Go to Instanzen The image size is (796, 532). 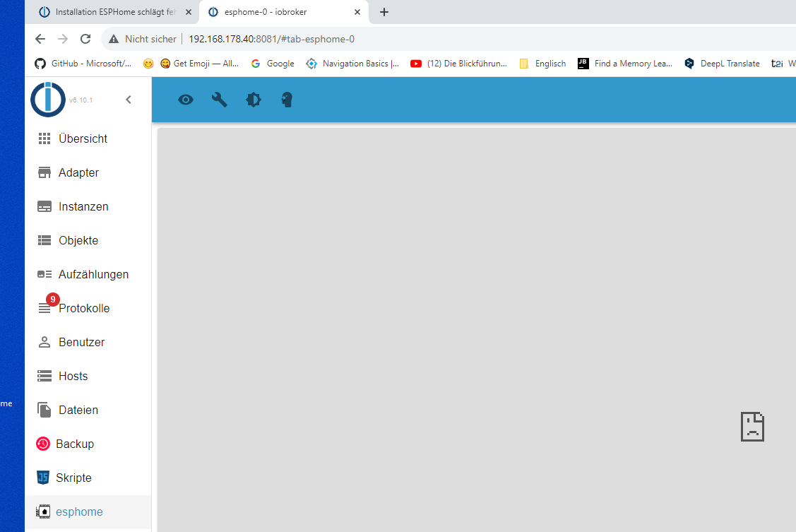(88, 206)
